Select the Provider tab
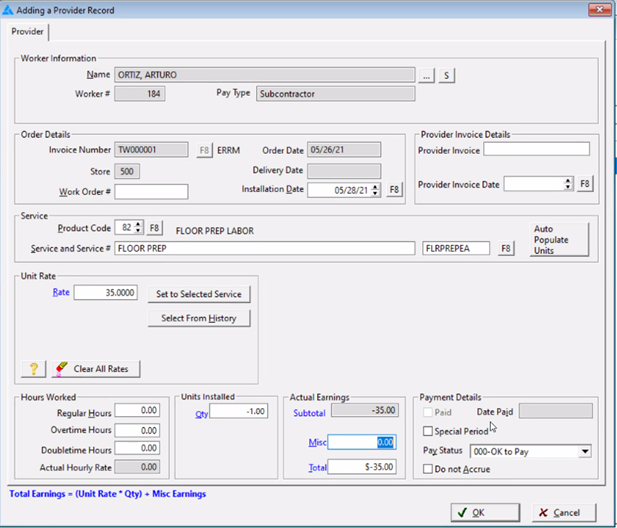Screen dimensions: 617x528 coord(28,31)
